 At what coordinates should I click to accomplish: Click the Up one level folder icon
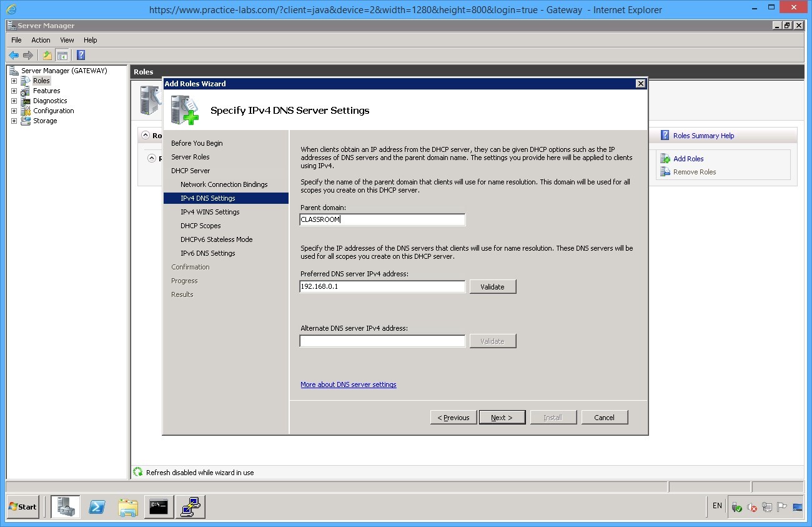pos(47,55)
